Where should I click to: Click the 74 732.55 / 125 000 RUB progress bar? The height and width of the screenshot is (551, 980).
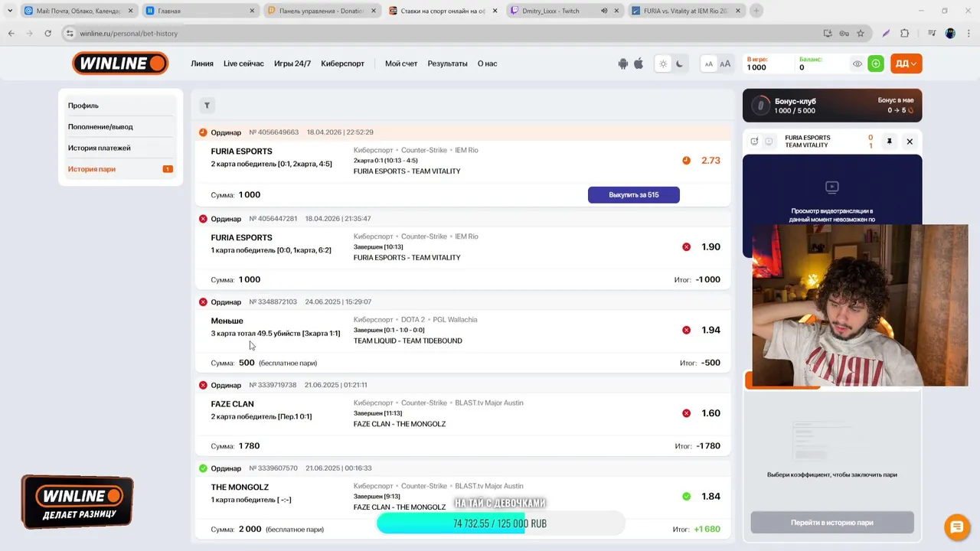(500, 523)
